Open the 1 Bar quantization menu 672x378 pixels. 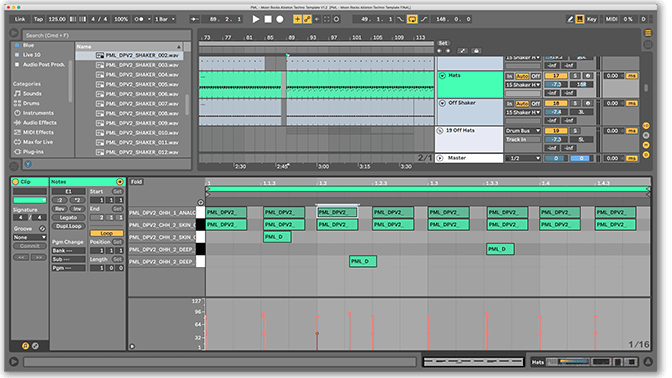[165, 19]
